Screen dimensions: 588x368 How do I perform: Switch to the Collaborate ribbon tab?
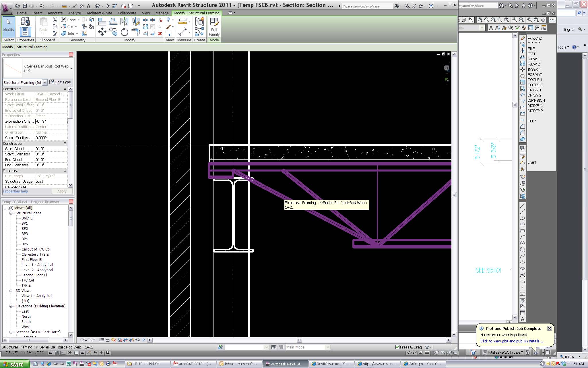[127, 13]
